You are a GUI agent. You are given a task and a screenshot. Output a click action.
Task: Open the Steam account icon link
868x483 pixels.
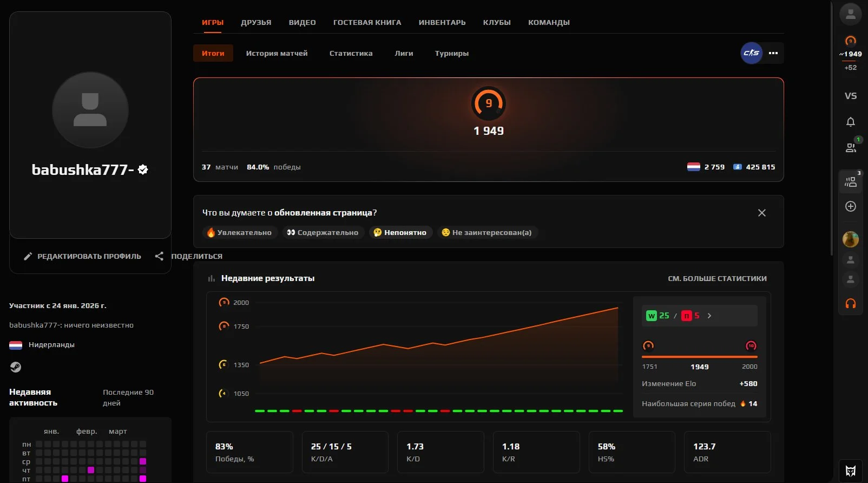tap(16, 367)
